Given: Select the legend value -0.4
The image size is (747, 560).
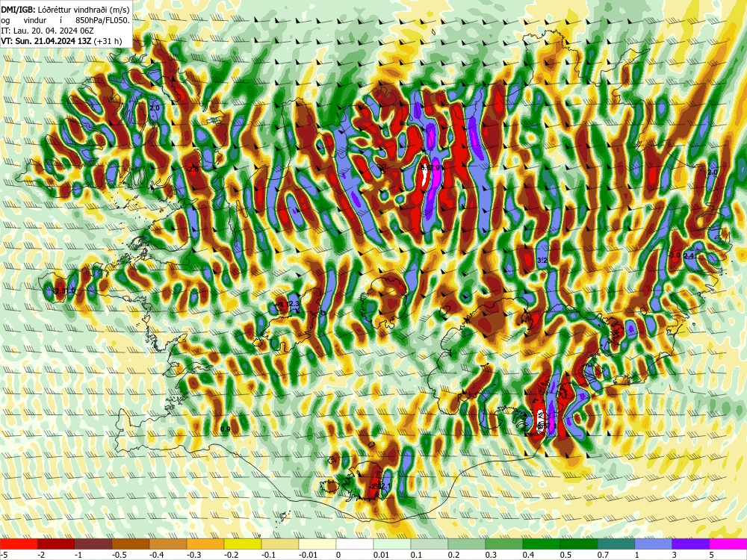Looking at the screenshot, I should coord(156,555).
